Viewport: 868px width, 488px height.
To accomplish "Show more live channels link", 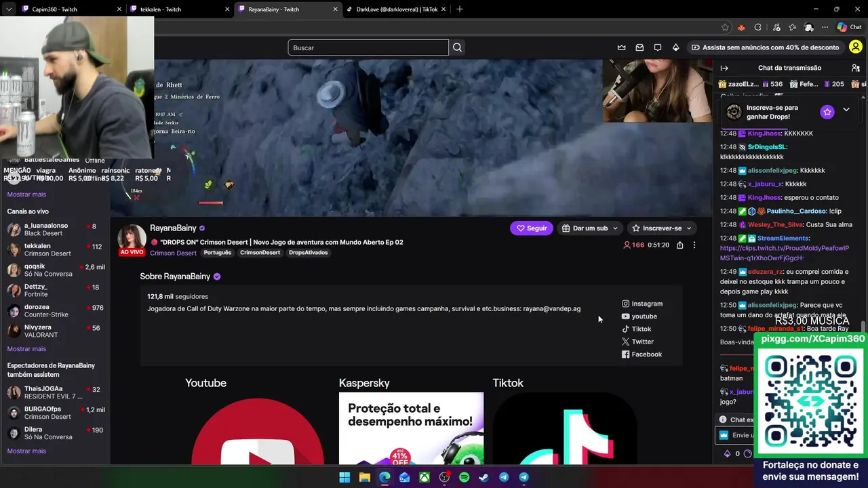I will coord(26,349).
